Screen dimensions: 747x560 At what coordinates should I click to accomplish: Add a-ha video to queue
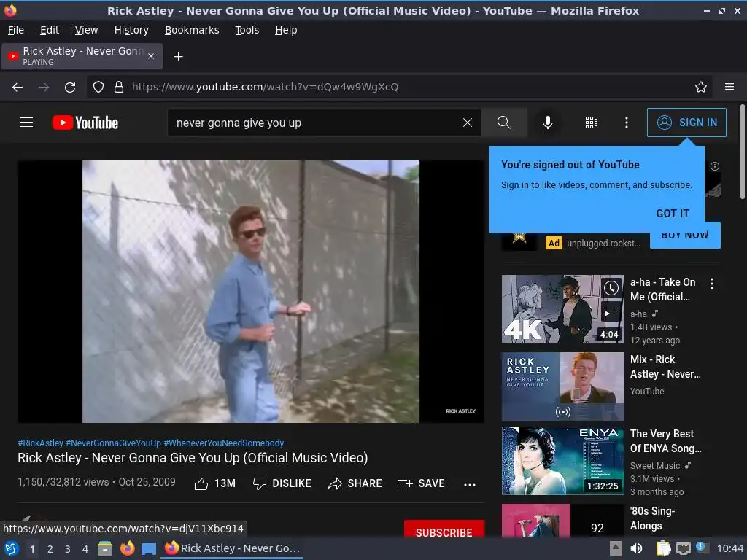tap(611, 312)
